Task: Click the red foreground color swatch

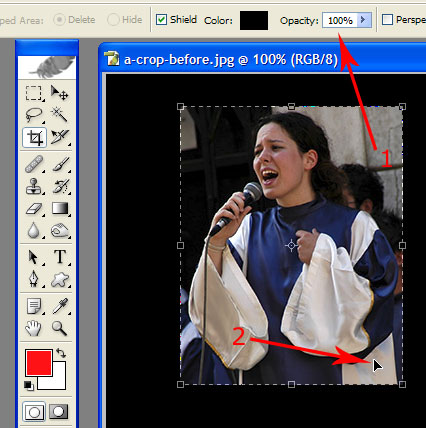Action: point(39,363)
